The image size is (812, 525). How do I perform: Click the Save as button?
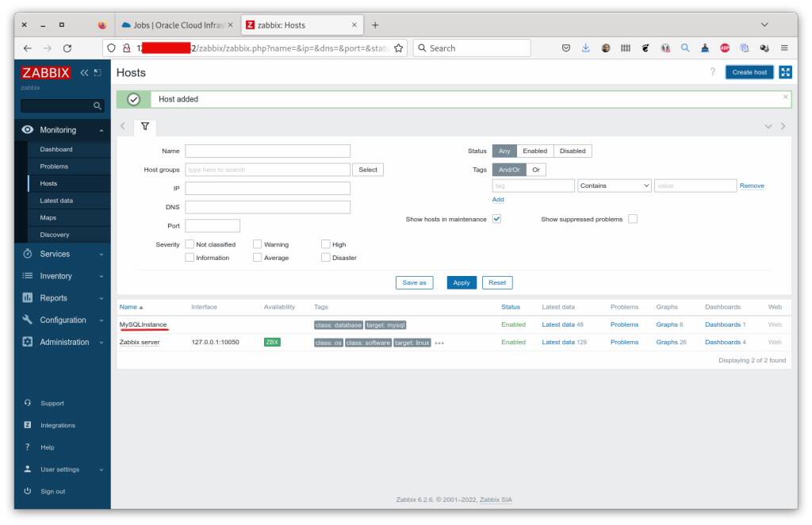(x=414, y=282)
